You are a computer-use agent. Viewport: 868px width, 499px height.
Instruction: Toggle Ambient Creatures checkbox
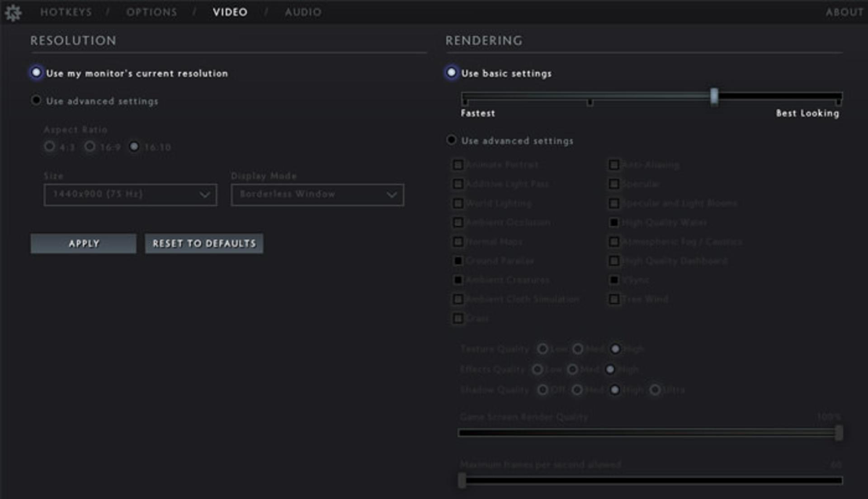(458, 280)
